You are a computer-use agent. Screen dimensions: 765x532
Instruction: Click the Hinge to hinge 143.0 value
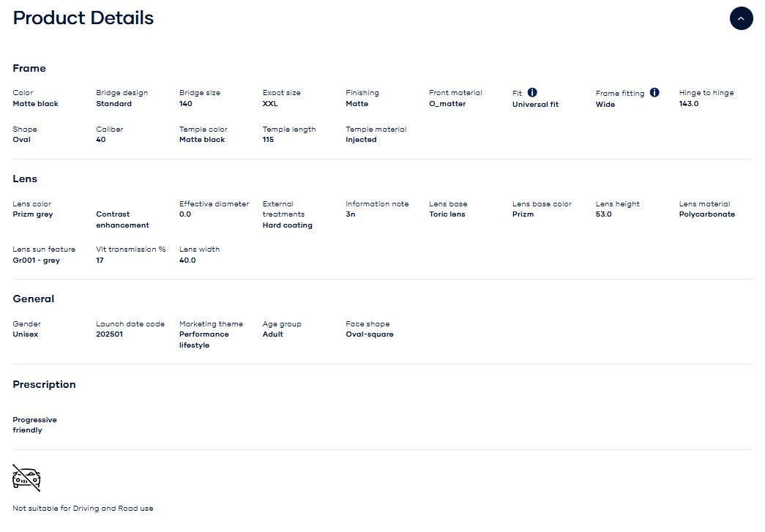(x=689, y=104)
